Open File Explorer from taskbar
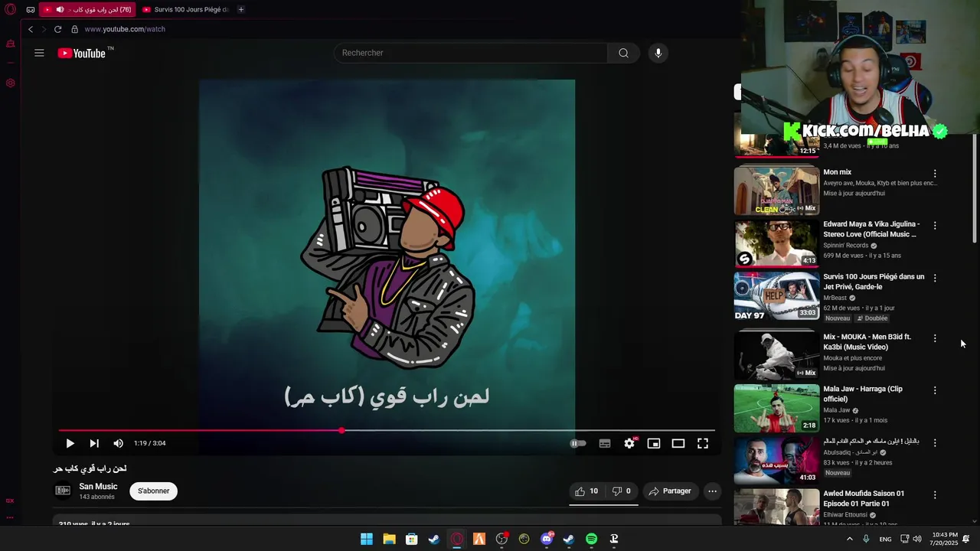Viewport: 980px width, 551px height. (x=389, y=539)
